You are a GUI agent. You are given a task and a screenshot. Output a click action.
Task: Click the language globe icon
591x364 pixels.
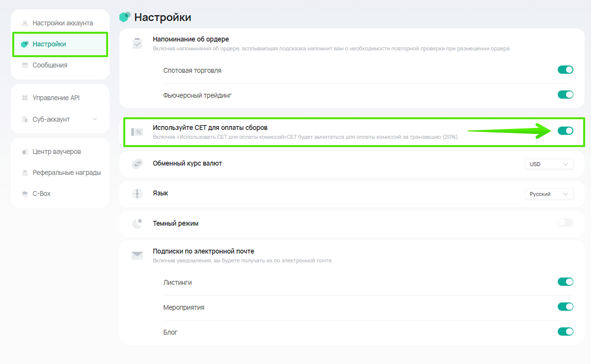(137, 193)
